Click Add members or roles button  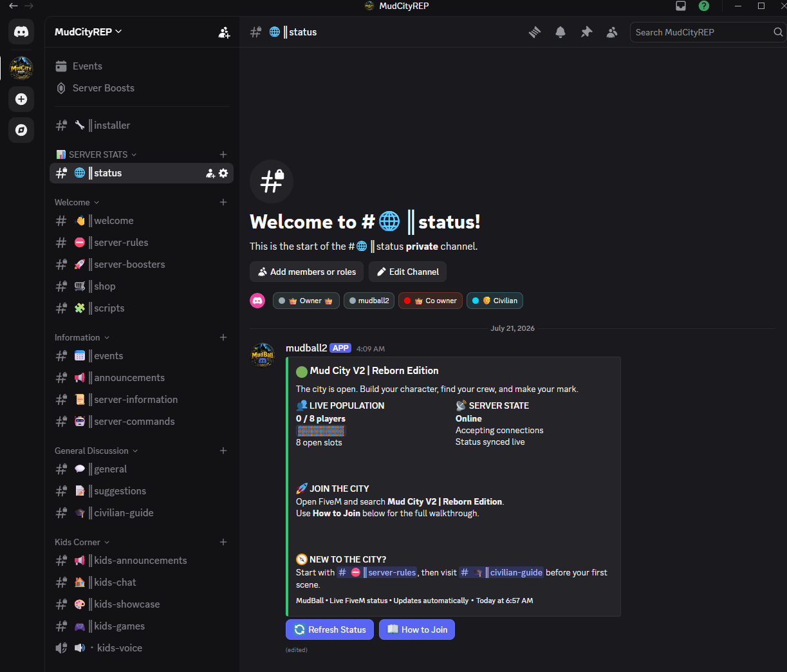pyautogui.click(x=307, y=272)
